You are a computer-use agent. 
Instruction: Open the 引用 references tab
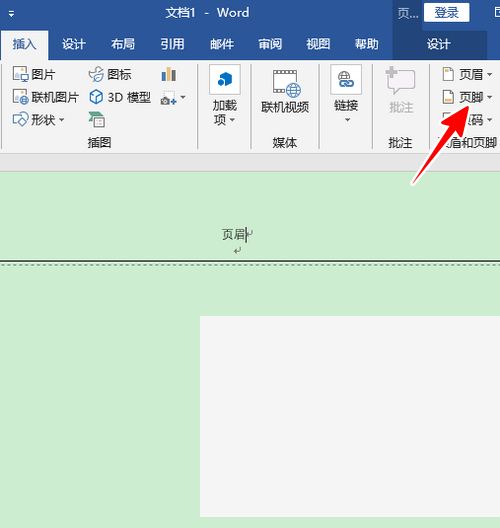coord(172,44)
